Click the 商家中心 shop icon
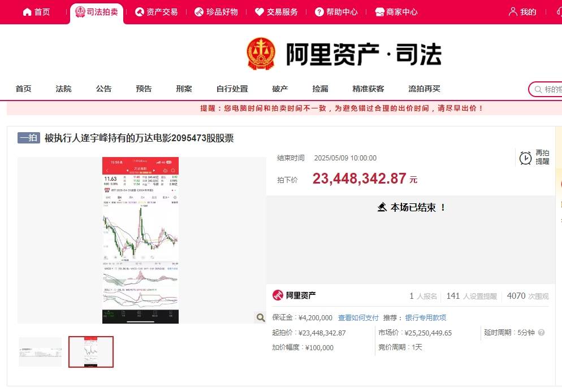 pos(379,12)
